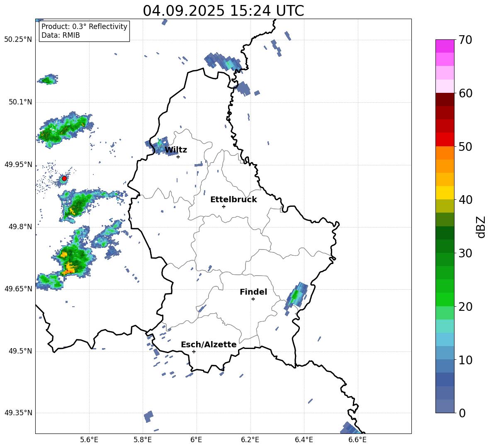
Task: Click the 50 value on the colorbar
Action: 465,146
